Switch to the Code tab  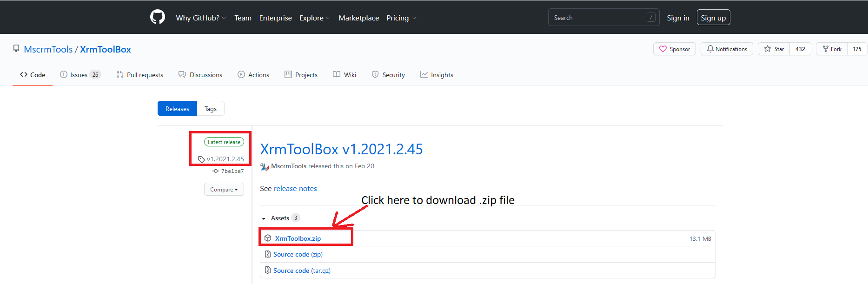click(x=33, y=75)
